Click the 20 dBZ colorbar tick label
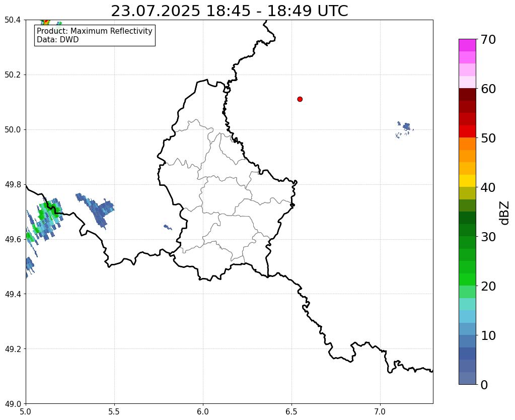Image resolution: width=515 pixels, height=420 pixels. tap(488, 286)
